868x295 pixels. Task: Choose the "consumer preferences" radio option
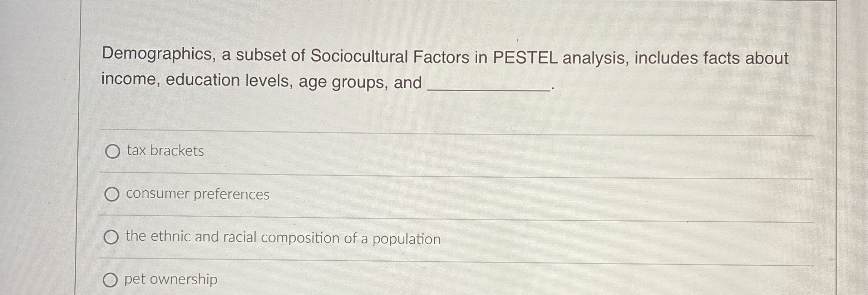click(112, 195)
